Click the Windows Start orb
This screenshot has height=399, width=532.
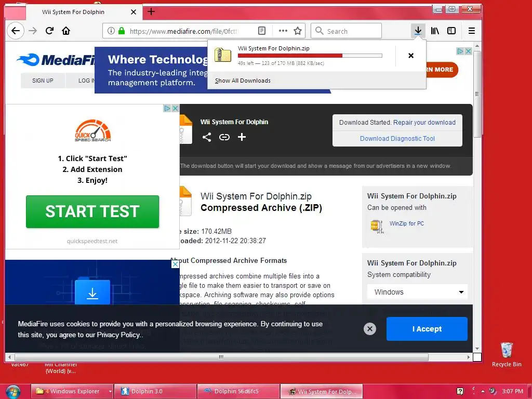click(x=13, y=392)
